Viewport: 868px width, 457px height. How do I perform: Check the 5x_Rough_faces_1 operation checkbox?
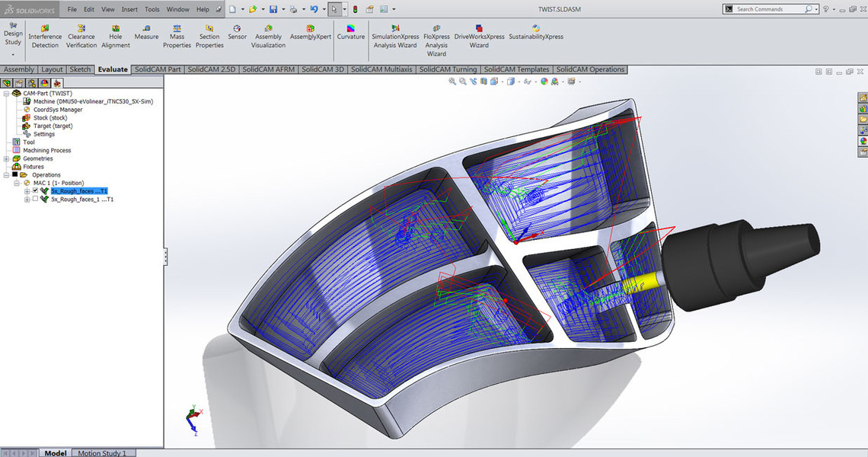[x=35, y=199]
